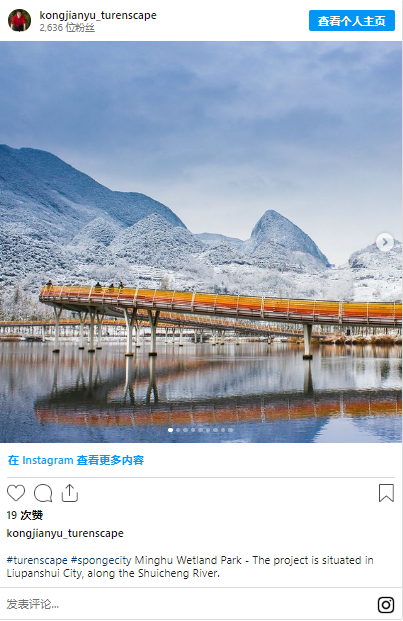Select the highlighted first carousel dot
This screenshot has width=403, height=621.
click(170, 430)
